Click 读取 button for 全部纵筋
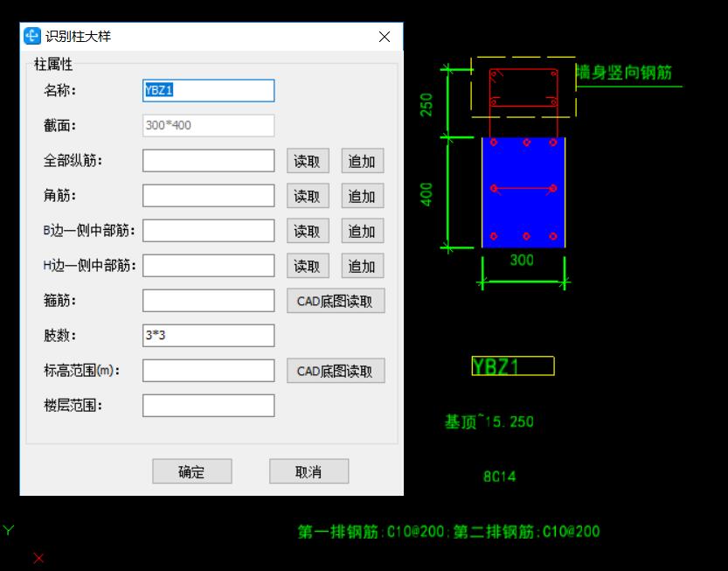The image size is (728, 571). pyautogui.click(x=308, y=161)
